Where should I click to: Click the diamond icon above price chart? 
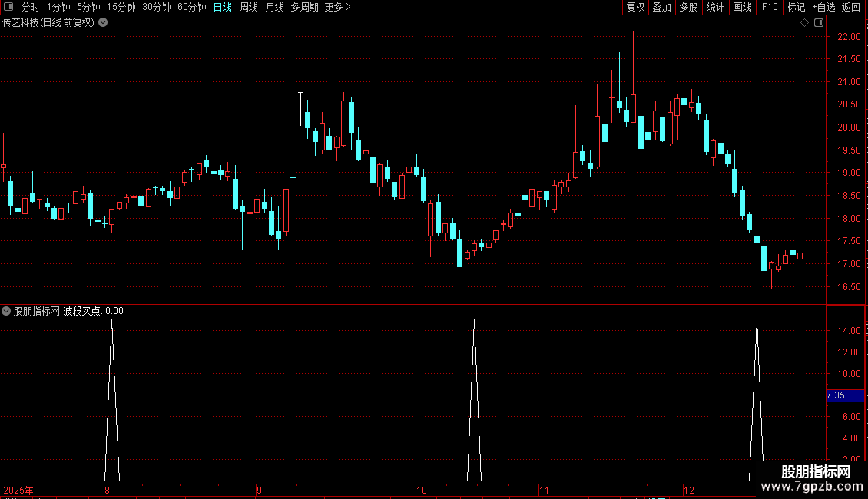[804, 23]
